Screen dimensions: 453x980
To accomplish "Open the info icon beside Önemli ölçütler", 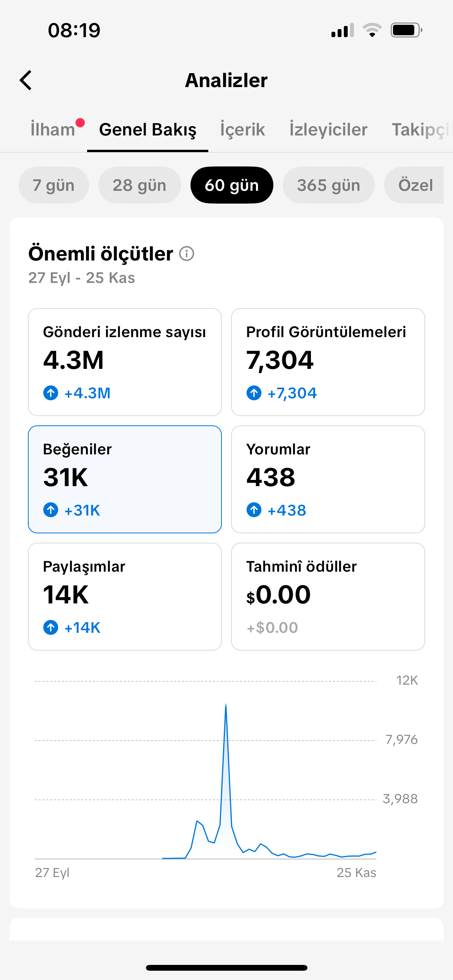I will (x=187, y=254).
